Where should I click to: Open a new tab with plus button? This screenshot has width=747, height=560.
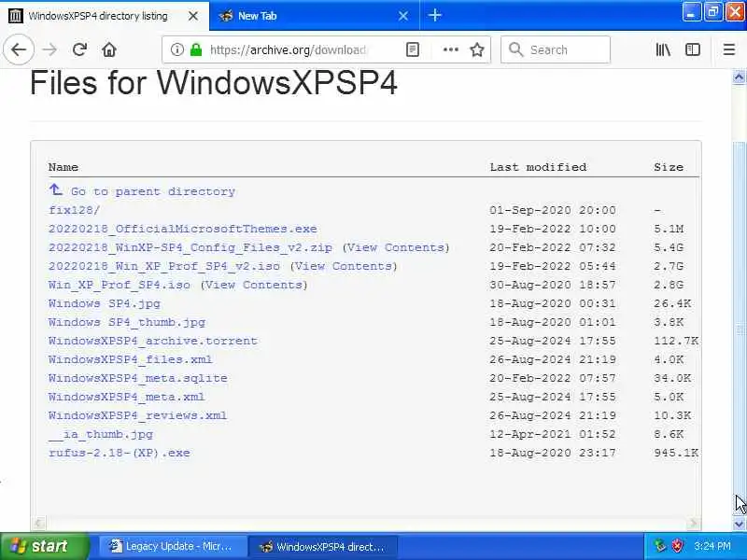pyautogui.click(x=434, y=15)
